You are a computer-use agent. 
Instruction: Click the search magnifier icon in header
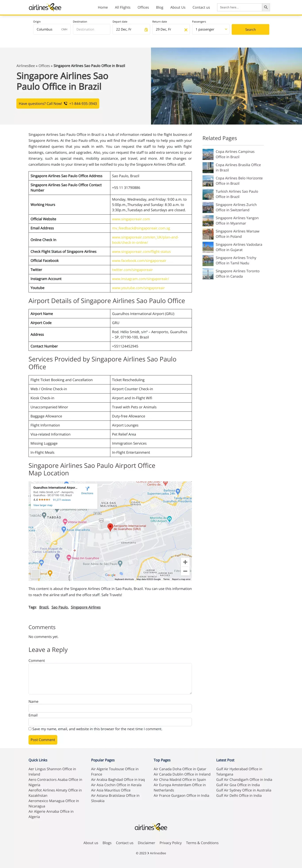pos(266,8)
